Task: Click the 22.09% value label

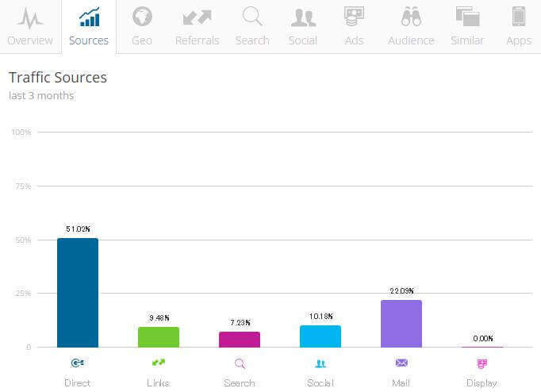Action: (401, 290)
